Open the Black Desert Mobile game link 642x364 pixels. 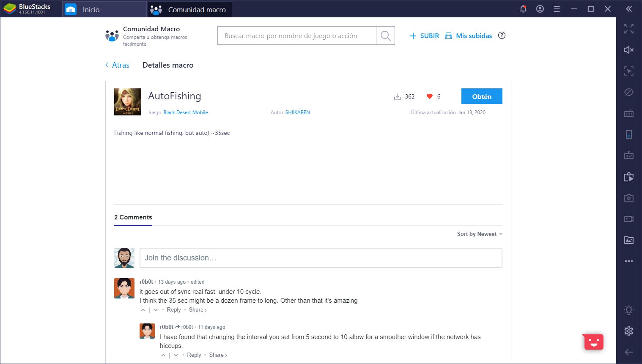(x=186, y=112)
